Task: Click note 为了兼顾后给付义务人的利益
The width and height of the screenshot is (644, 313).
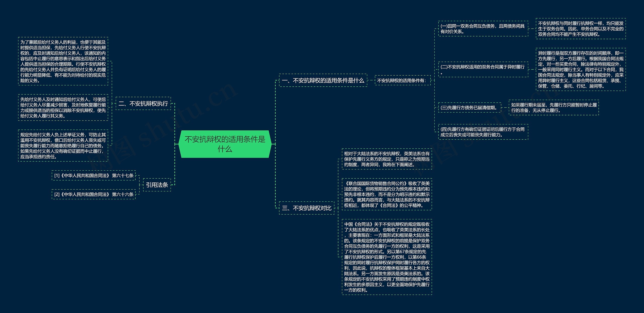Action: pos(63,61)
